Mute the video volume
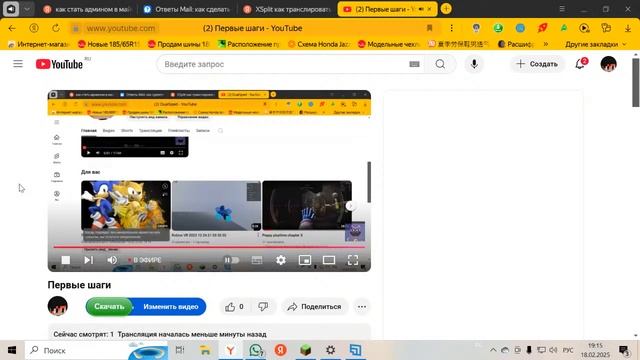The image size is (640, 360). [112, 260]
